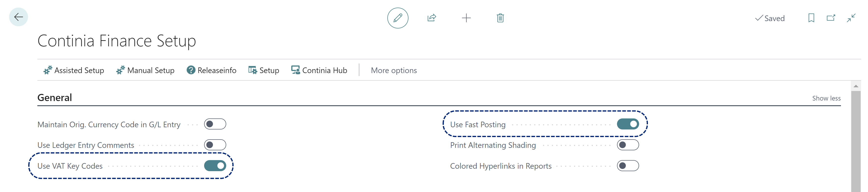Screen dimensions: 868x192
Task: Click the vertical scrollbar thumb
Action: 855,141
